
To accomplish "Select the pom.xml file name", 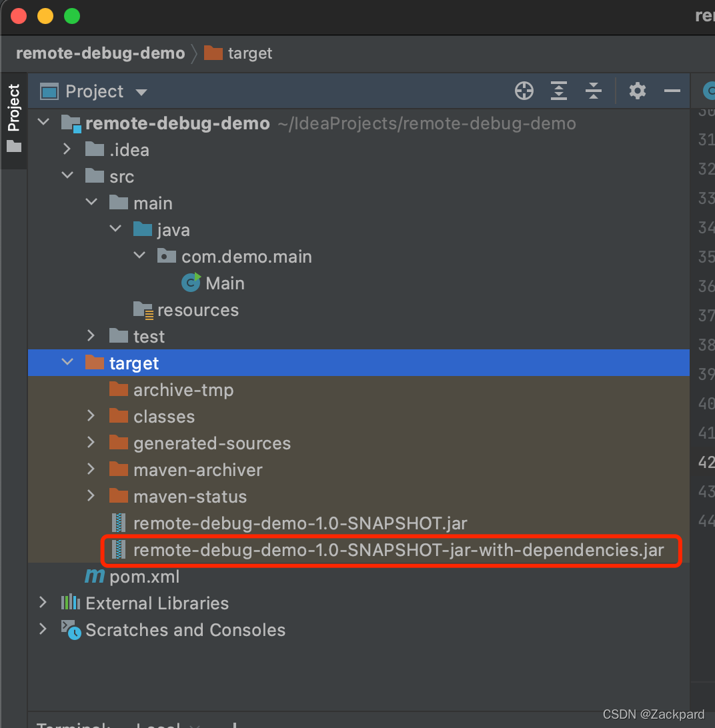I will (x=145, y=577).
